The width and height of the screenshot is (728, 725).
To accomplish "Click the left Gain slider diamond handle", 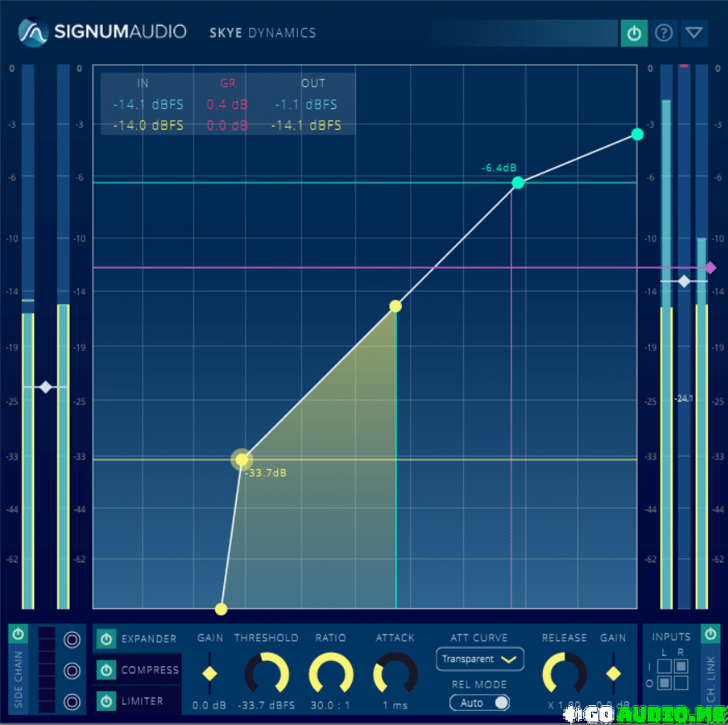I will 210,674.
